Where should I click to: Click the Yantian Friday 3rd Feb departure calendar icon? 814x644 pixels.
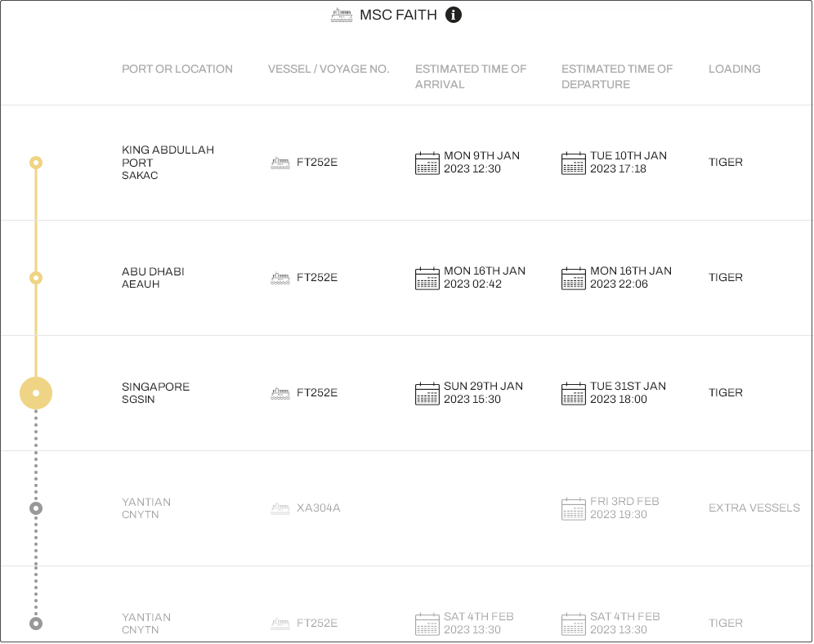[574, 508]
